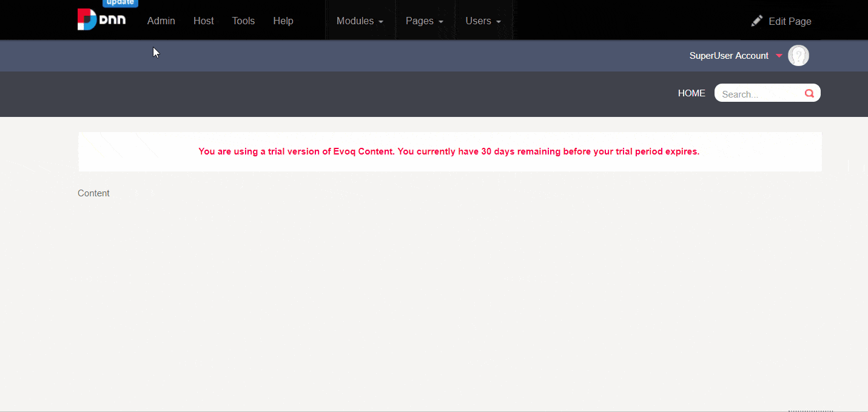The width and height of the screenshot is (868, 412).
Task: Expand the Modules dropdown
Action: tap(360, 21)
